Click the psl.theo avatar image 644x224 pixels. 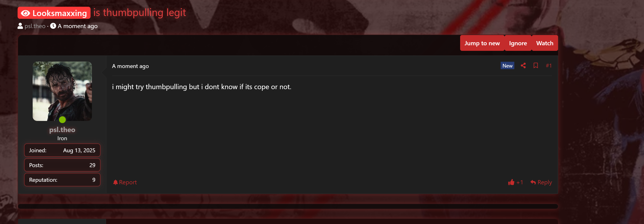tap(62, 91)
